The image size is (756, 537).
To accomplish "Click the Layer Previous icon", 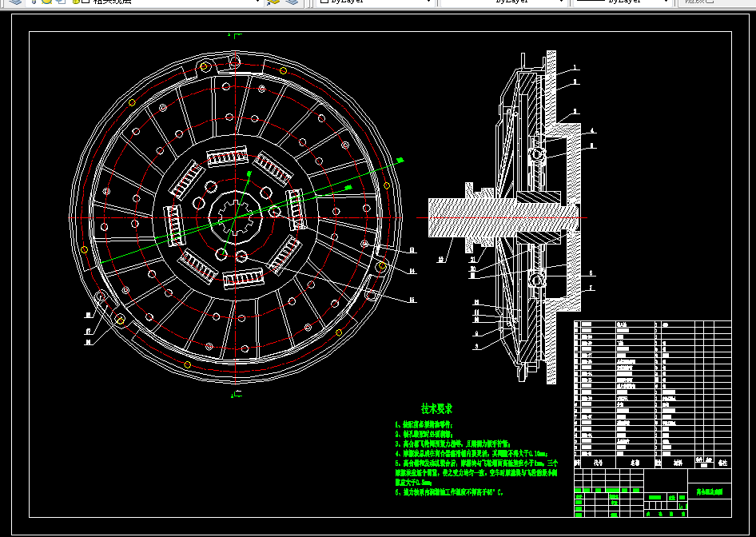I will [292, 2].
